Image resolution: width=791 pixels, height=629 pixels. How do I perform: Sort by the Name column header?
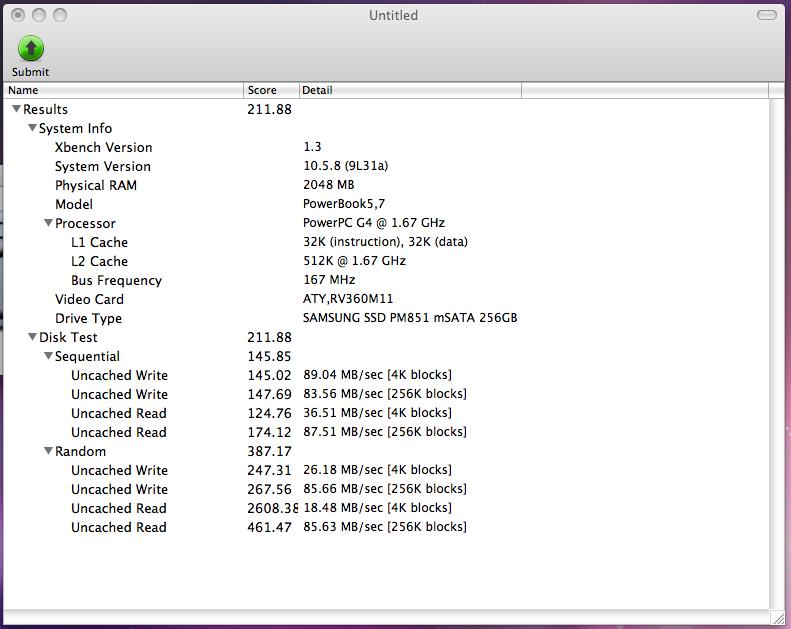(x=124, y=90)
